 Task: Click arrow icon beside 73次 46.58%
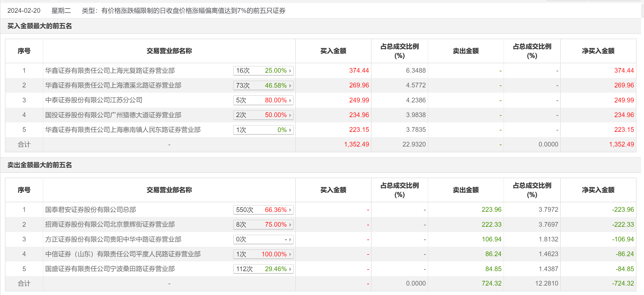pos(290,85)
